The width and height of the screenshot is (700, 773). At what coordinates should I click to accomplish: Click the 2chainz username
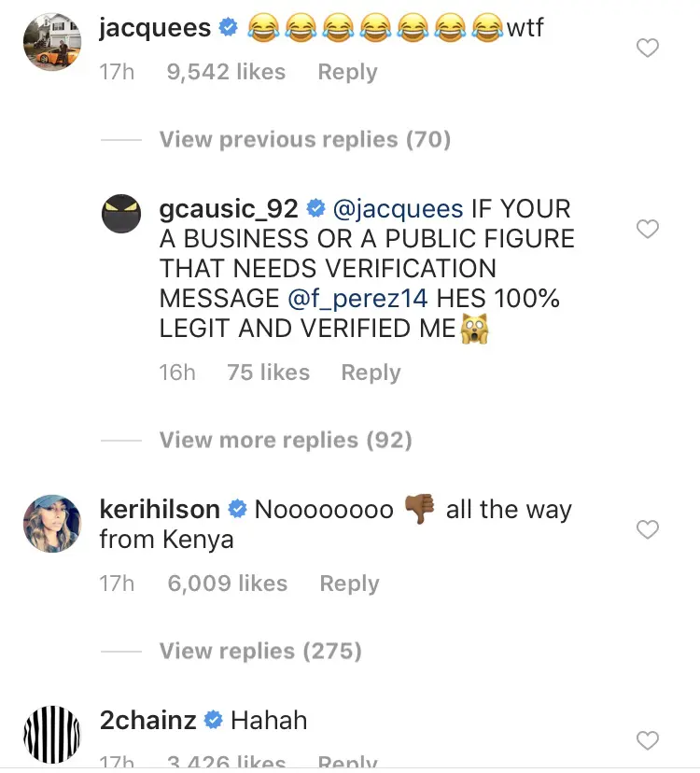coord(148,720)
